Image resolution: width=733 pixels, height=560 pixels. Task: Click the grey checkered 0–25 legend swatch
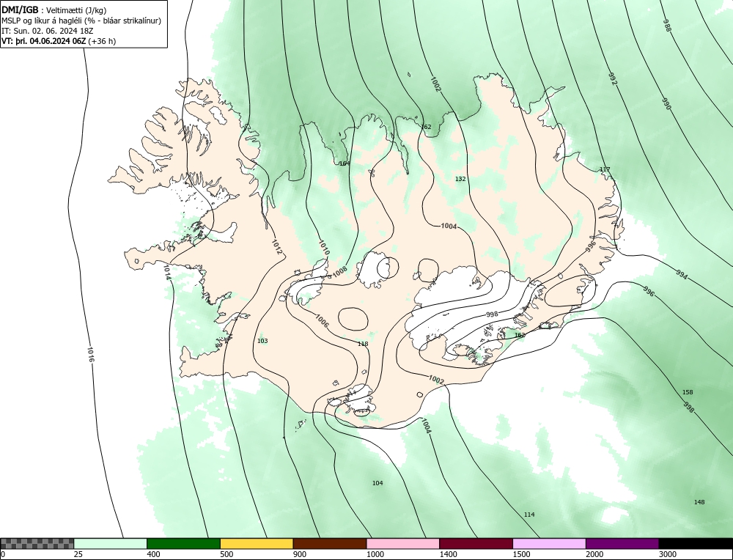pos(37,544)
